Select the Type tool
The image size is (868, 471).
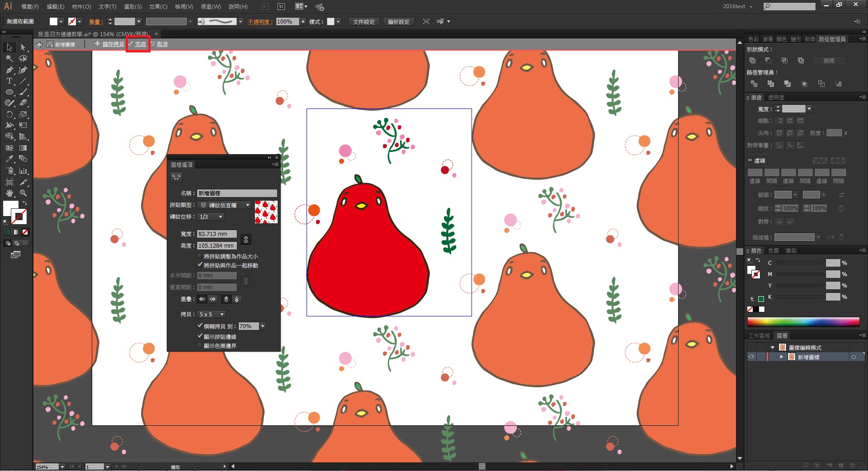tap(9, 81)
